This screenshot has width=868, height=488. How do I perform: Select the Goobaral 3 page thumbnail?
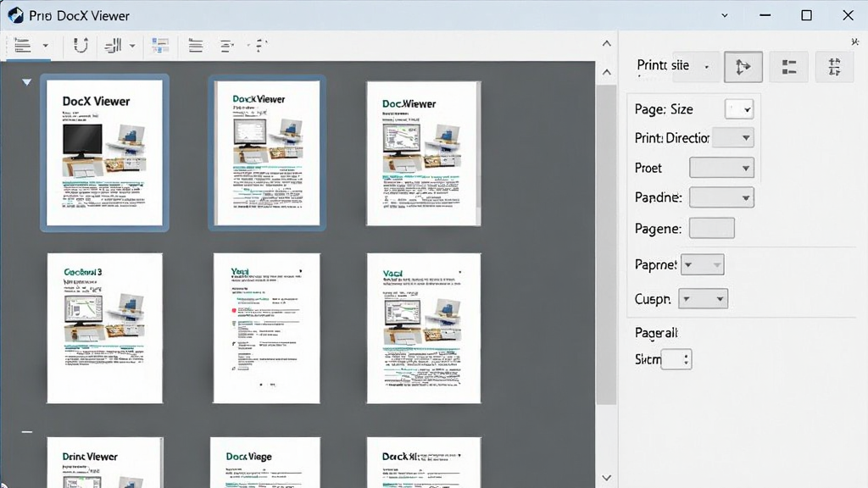(104, 328)
